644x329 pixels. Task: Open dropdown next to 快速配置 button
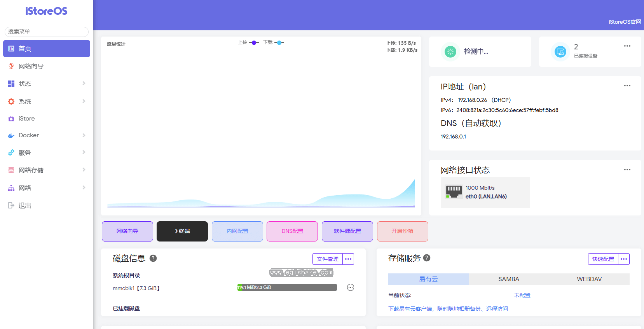tap(623, 259)
